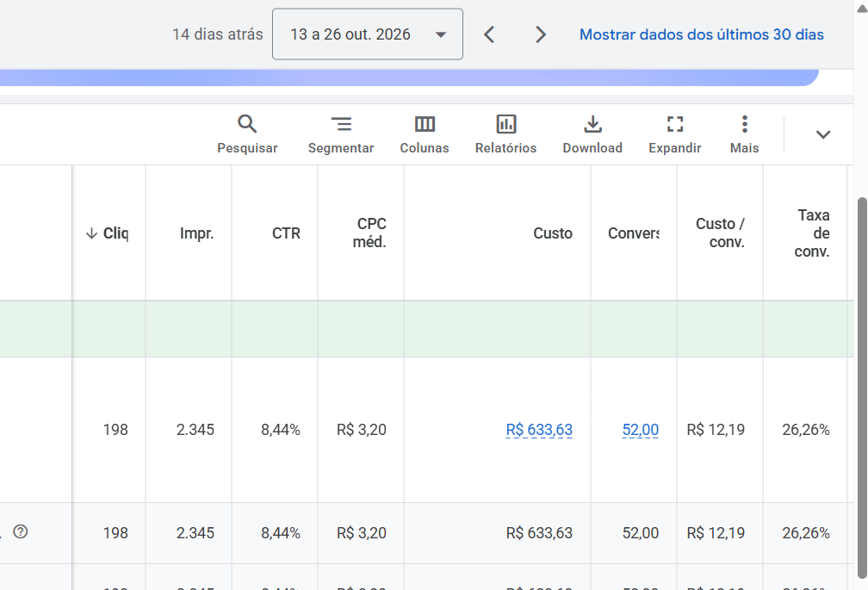
Task: Select 2.345 impressions in the help-icon row
Action: (x=195, y=533)
